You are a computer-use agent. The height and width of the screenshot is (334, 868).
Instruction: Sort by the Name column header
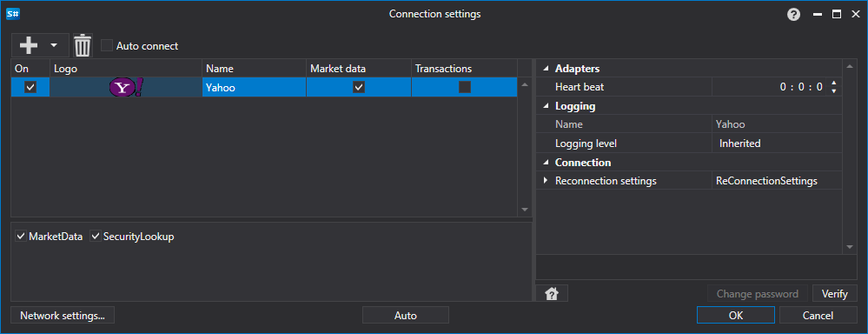tap(254, 69)
